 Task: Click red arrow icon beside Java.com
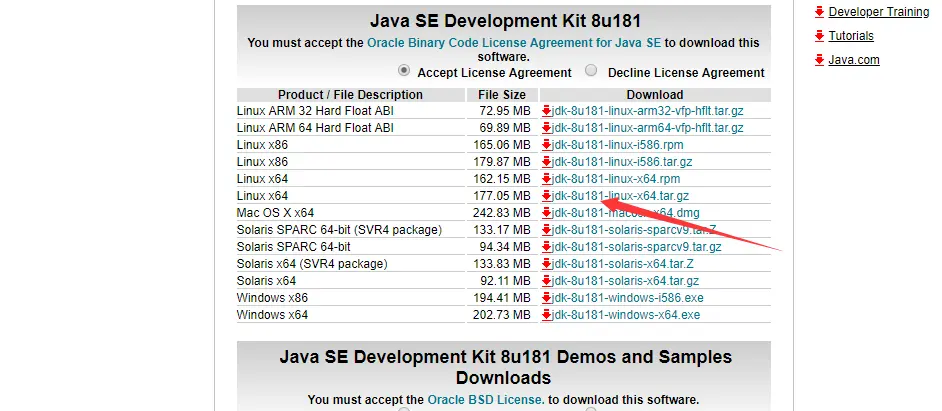pos(819,59)
